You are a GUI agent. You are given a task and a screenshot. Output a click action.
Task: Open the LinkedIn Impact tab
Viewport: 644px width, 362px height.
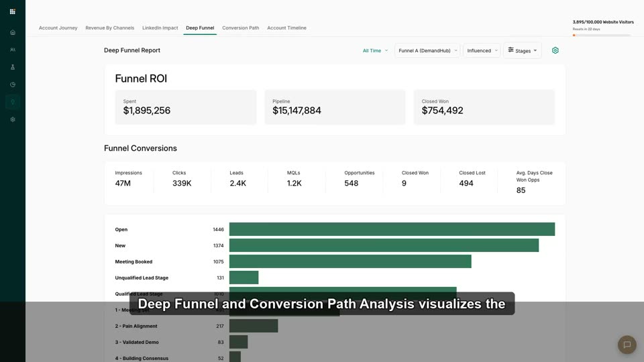pyautogui.click(x=160, y=28)
